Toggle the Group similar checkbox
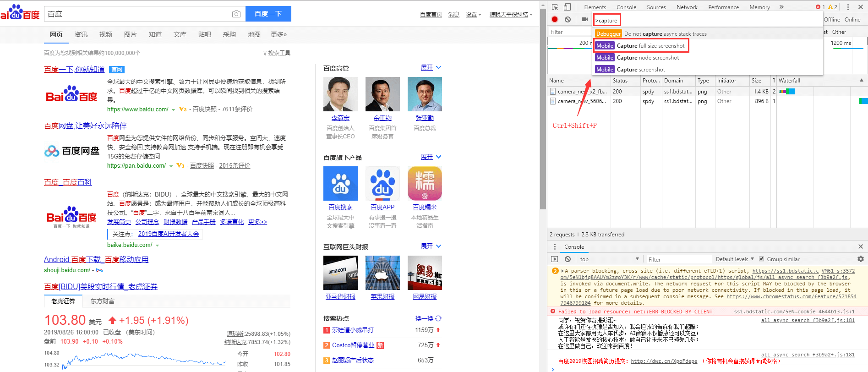The width and height of the screenshot is (868, 372). coord(761,259)
